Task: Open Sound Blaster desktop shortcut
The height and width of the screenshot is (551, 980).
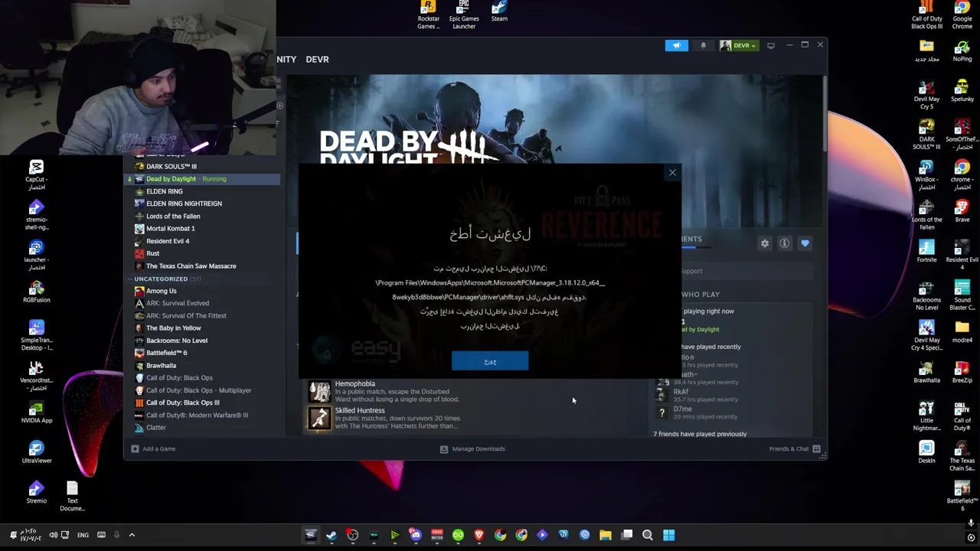Action: 962,296
